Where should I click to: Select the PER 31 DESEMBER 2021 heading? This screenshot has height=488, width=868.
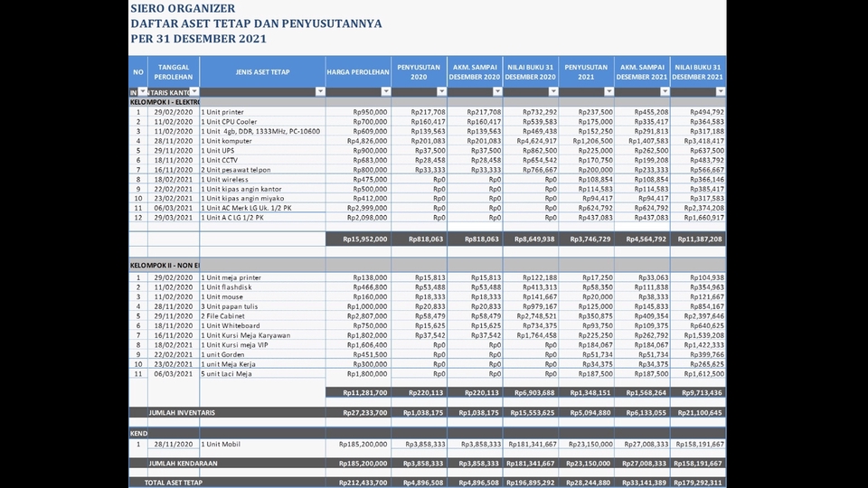point(199,39)
